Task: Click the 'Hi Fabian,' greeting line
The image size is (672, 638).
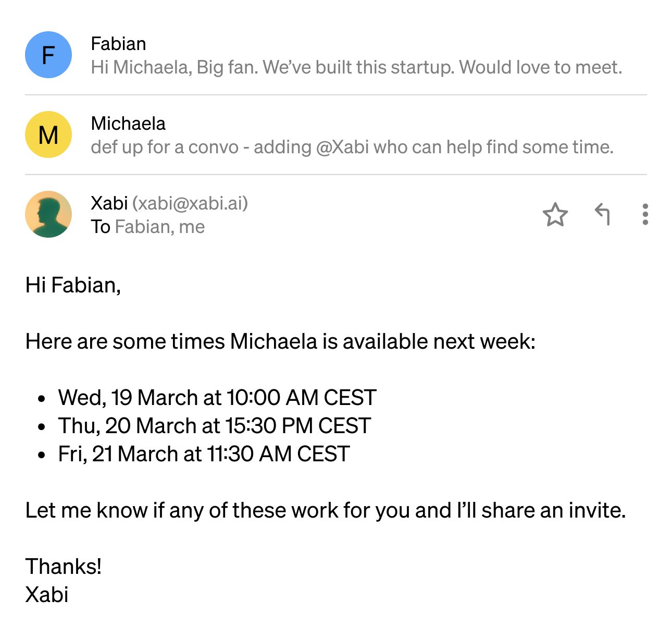Action: click(x=73, y=285)
